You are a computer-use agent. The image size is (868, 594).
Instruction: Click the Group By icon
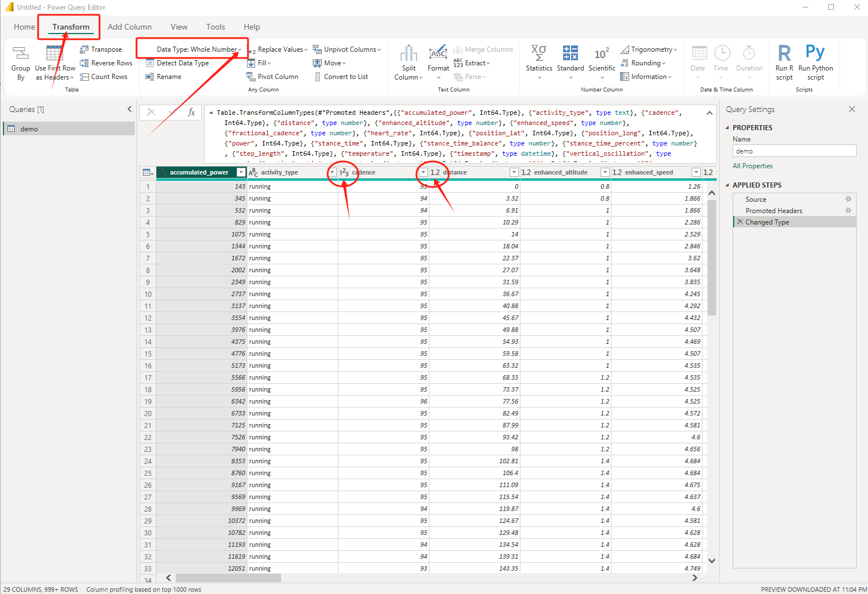pos(21,53)
